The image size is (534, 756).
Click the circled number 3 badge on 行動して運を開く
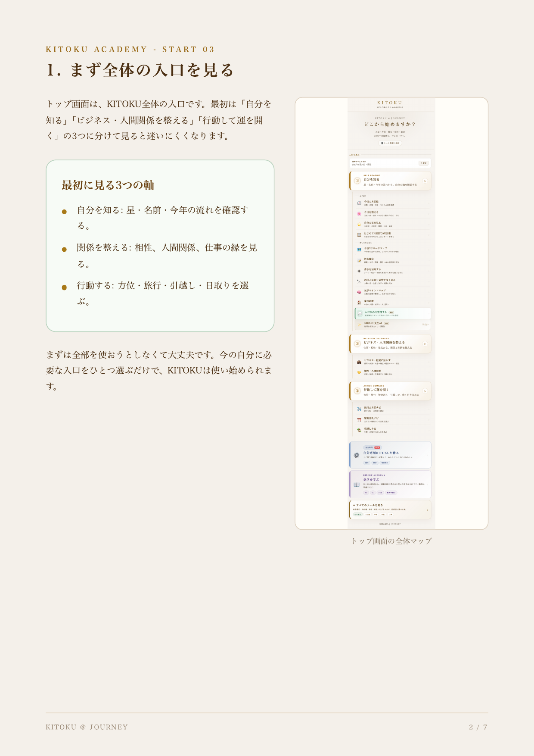point(357,391)
